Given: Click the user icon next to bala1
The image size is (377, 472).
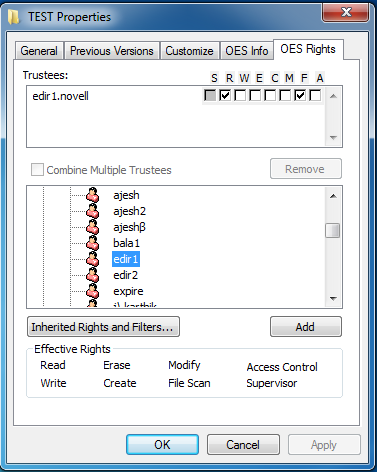Looking at the screenshot, I should (x=92, y=243).
